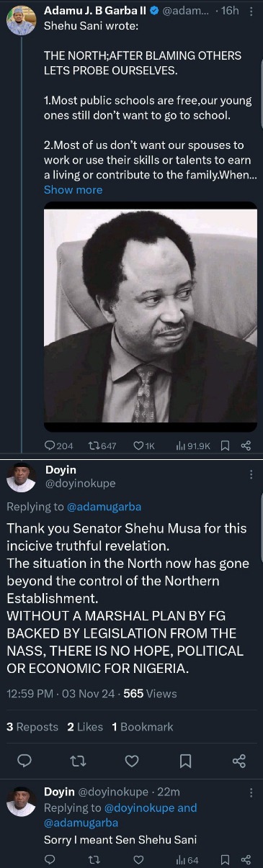
Task: Like the Shehu Sani tweet with 1K likes
Action: point(139,446)
